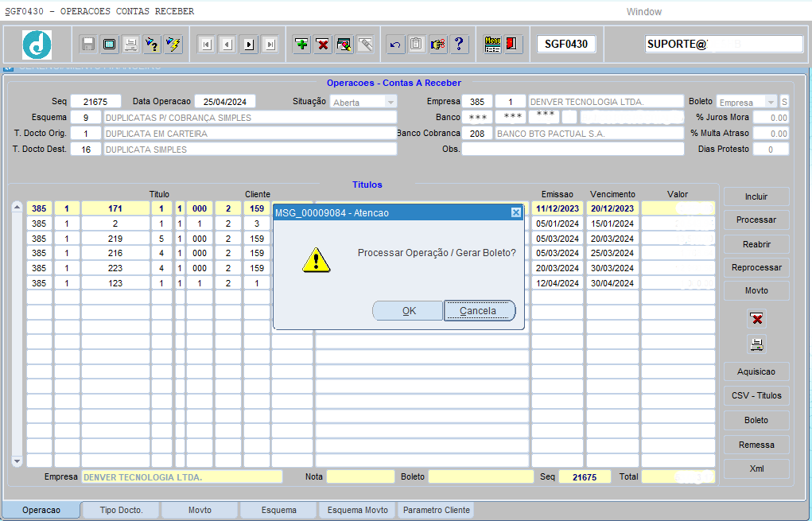
Task: Click the Dias Protesto field
Action: (771, 150)
